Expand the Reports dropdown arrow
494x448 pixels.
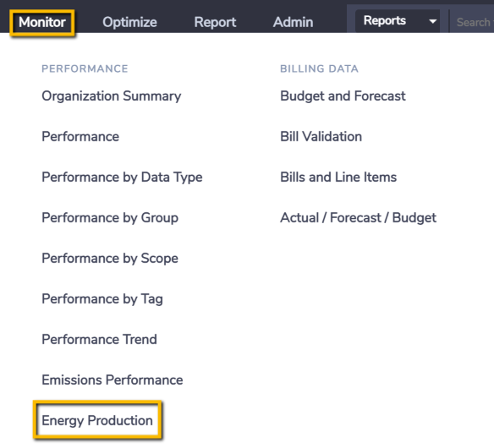tap(432, 21)
